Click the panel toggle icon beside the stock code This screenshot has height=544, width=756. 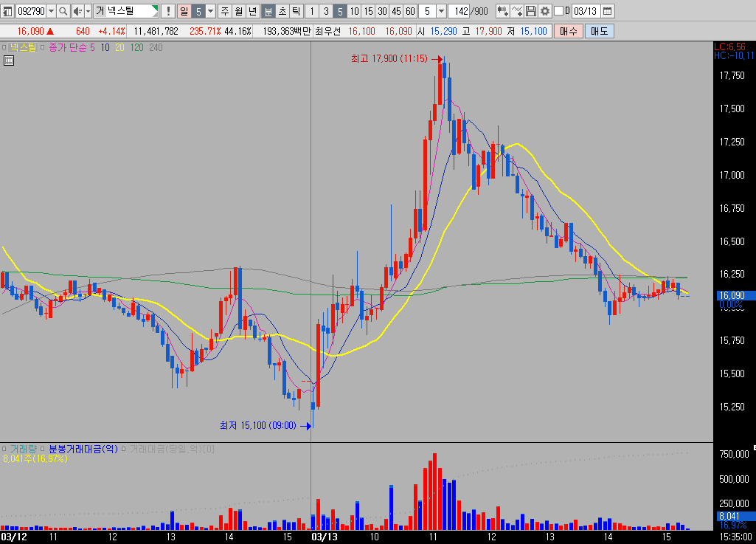coord(7,10)
